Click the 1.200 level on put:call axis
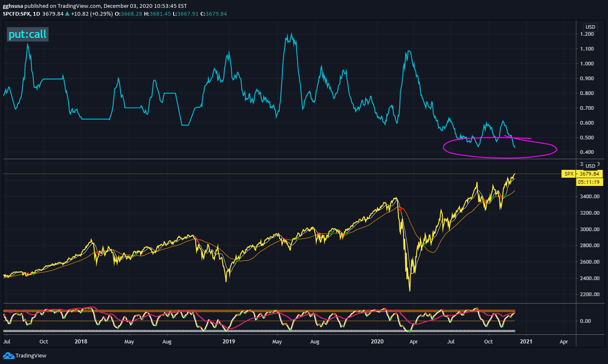608x364 pixels. click(587, 34)
